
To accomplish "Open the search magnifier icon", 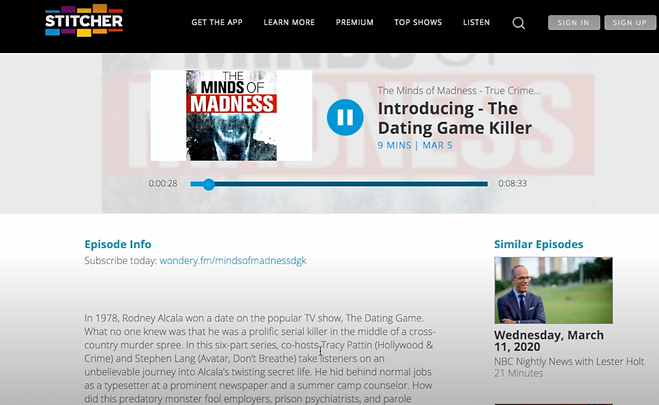I will pyautogui.click(x=519, y=23).
